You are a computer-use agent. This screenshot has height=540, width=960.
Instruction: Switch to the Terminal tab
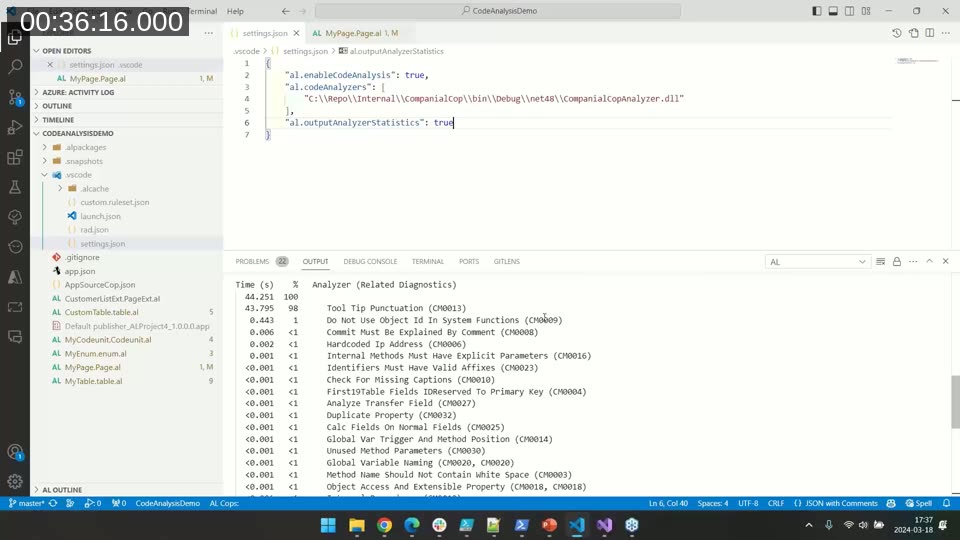coord(427,261)
